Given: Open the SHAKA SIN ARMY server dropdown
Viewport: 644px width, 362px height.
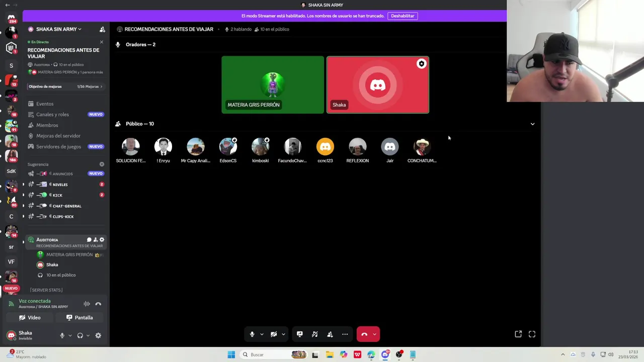Looking at the screenshot, I should (x=58, y=29).
